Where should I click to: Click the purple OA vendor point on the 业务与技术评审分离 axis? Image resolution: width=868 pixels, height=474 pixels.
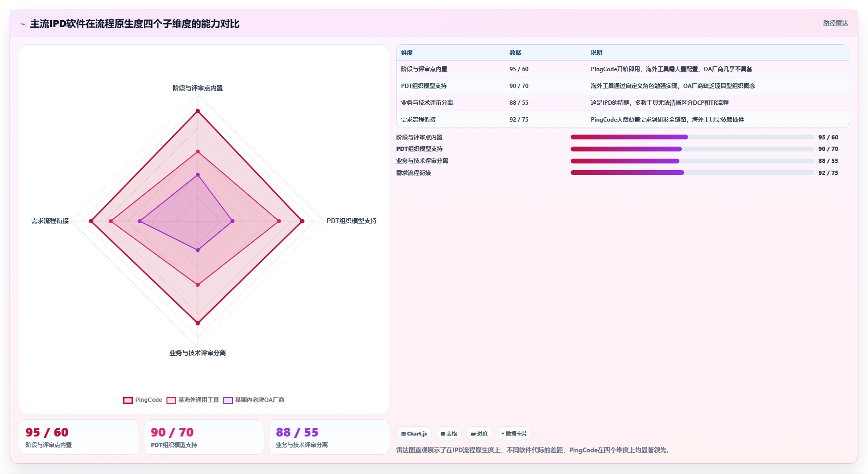click(x=198, y=250)
